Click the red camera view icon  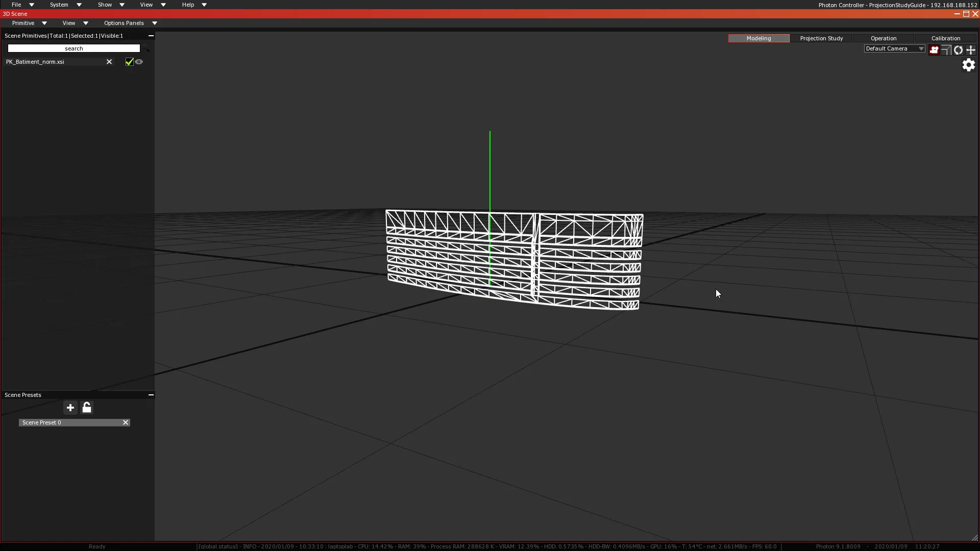click(934, 49)
